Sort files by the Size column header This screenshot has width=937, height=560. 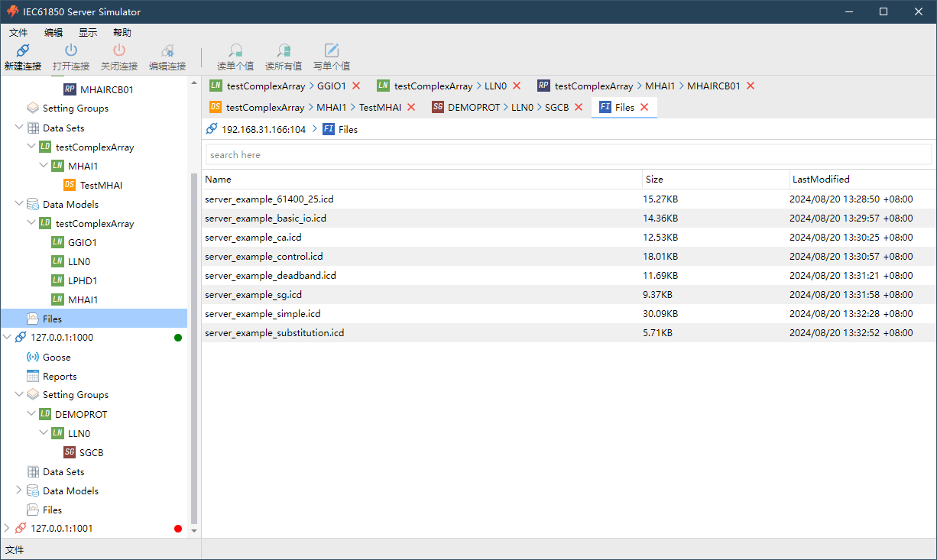click(x=654, y=180)
